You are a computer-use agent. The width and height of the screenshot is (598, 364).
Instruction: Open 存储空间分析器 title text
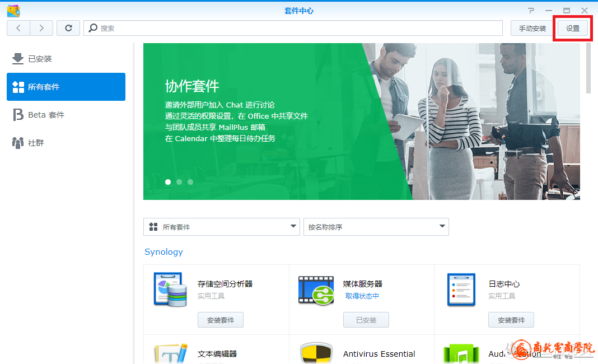tap(225, 284)
